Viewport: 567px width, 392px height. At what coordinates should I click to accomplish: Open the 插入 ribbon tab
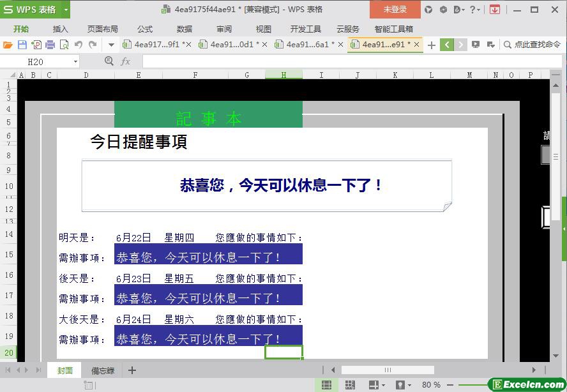coord(60,29)
